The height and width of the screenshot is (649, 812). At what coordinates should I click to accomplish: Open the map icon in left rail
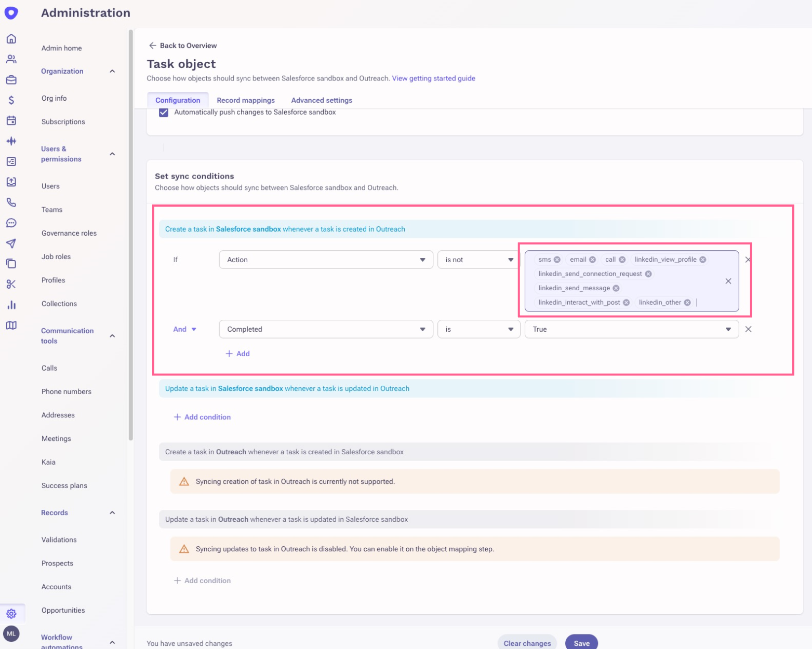[11, 325]
